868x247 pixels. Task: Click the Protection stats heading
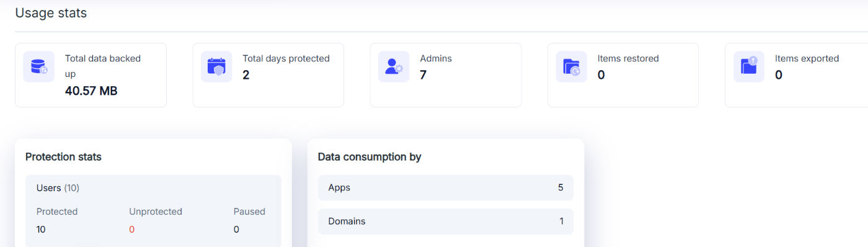coord(63,157)
